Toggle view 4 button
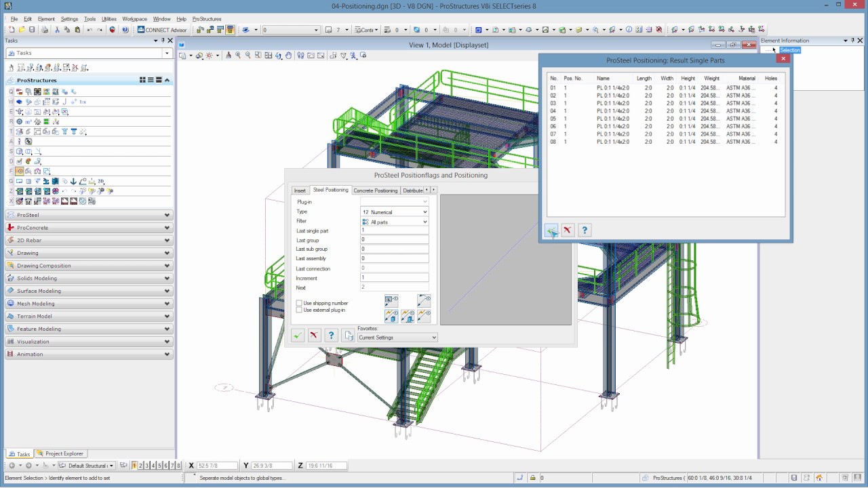 (x=153, y=466)
